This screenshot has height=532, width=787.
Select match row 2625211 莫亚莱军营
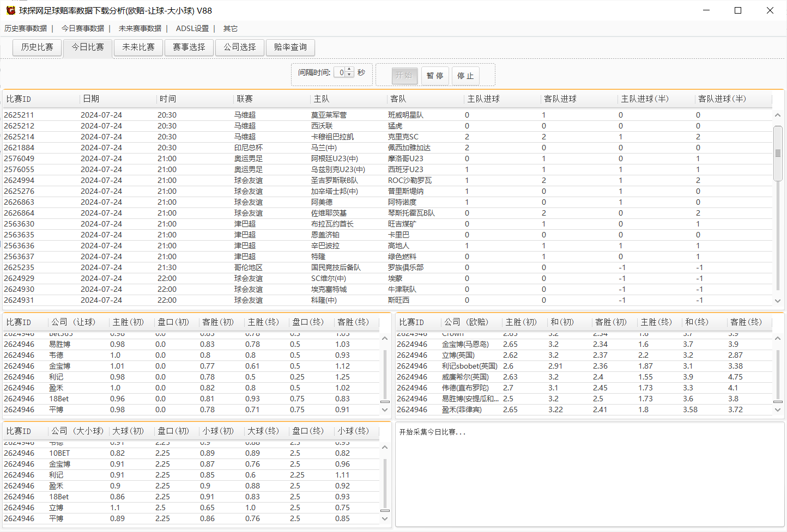pyautogui.click(x=388, y=115)
